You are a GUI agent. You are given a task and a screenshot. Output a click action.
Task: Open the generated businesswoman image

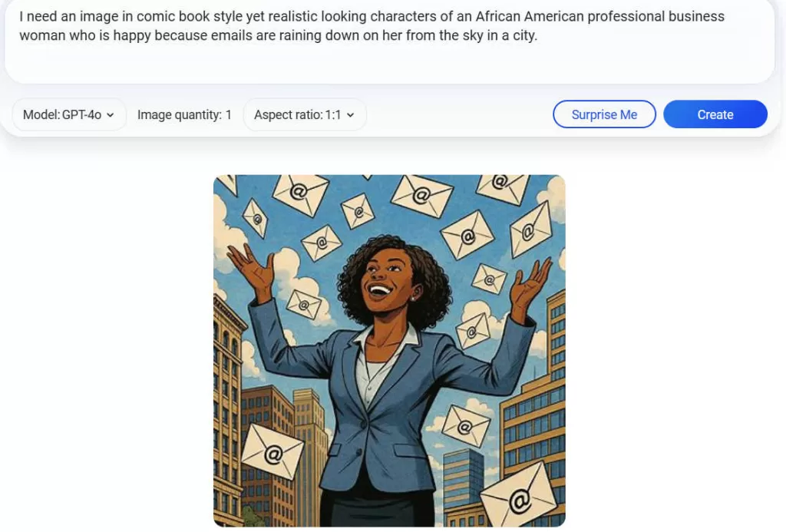389,351
